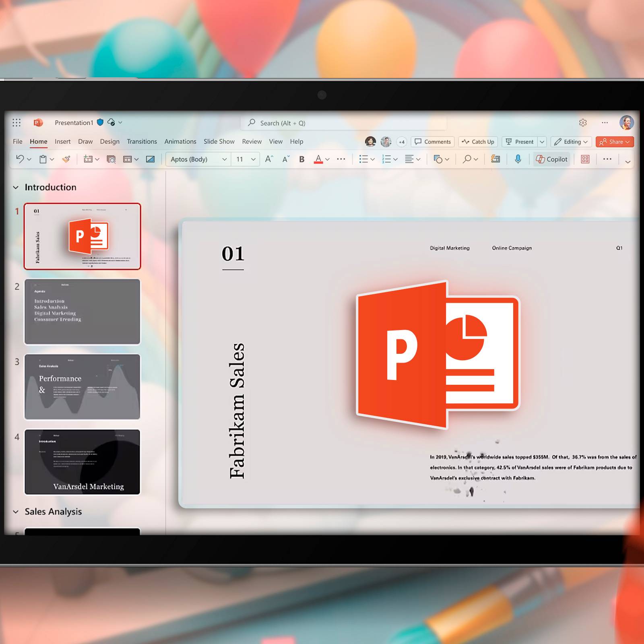Open the Designer icon

[x=495, y=159]
